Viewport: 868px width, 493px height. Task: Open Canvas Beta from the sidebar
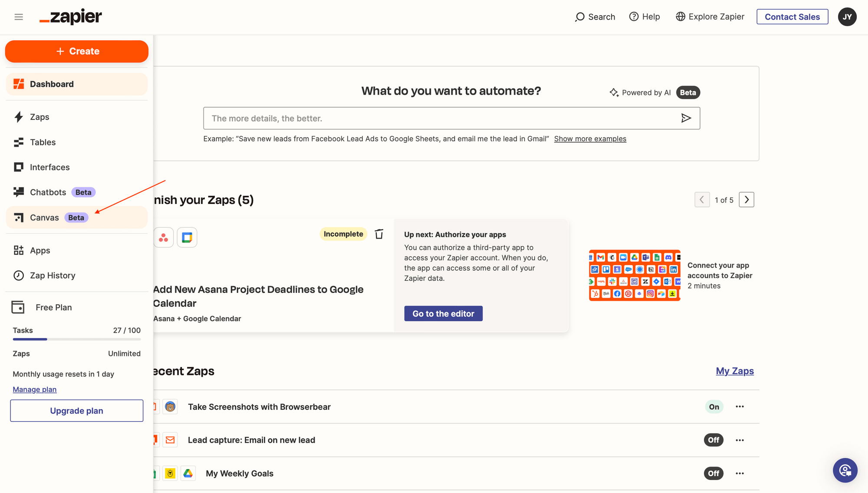[77, 217]
